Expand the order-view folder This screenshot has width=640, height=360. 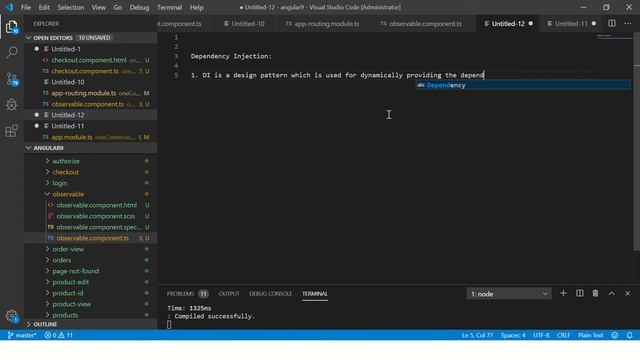click(68, 249)
